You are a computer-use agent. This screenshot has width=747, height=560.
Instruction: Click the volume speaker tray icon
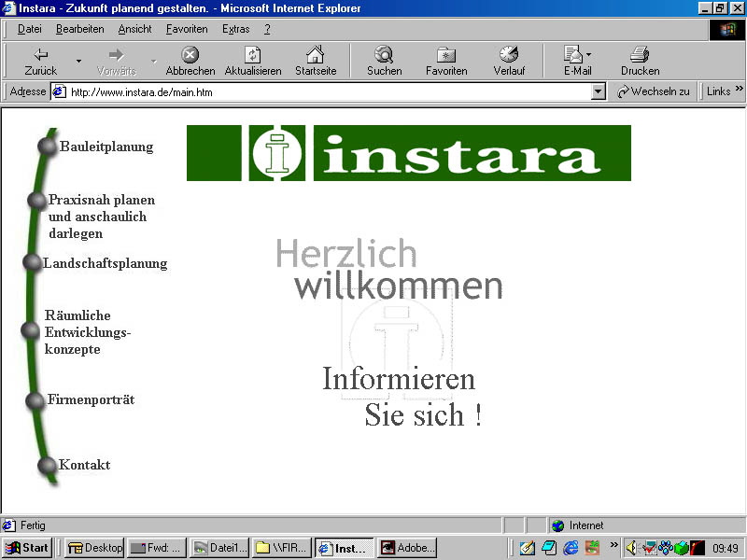pyautogui.click(x=631, y=548)
